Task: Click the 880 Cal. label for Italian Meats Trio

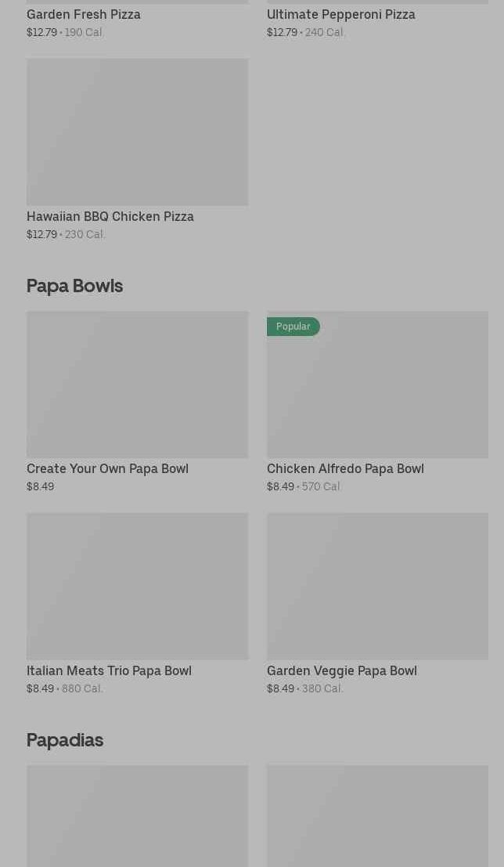Action: (x=82, y=688)
